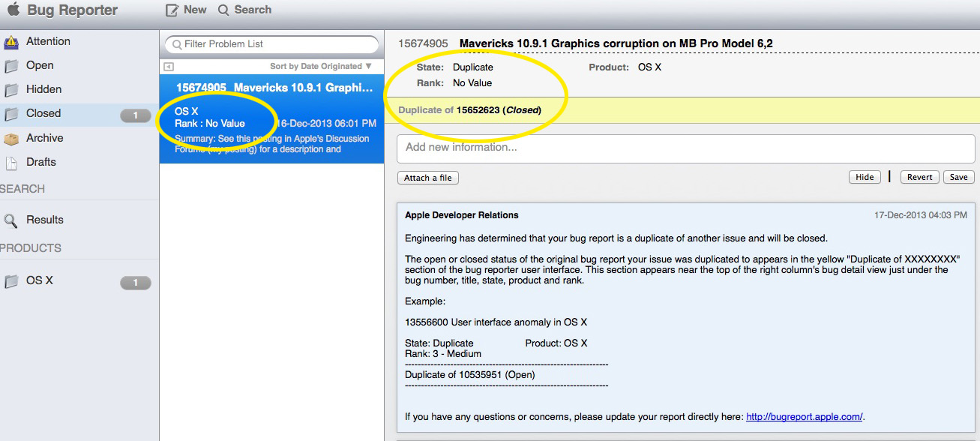Click the Attention warning icon

[11, 42]
